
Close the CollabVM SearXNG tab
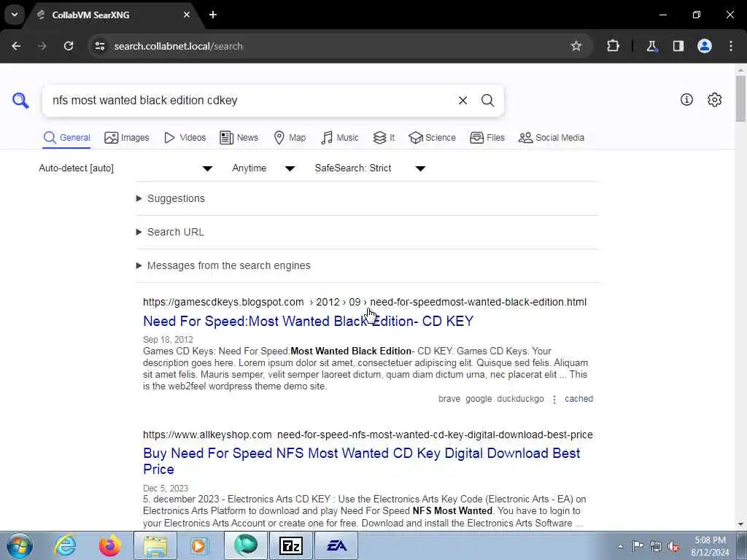coord(187,15)
